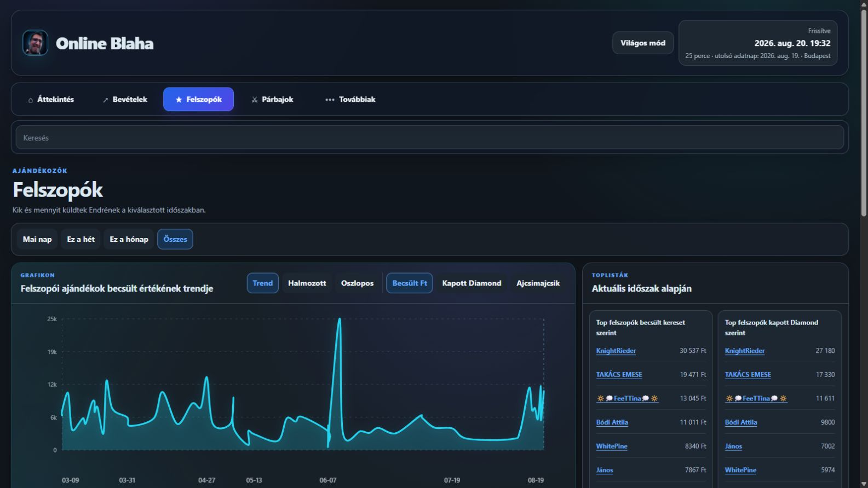Switch the chart to Oszlopos view
This screenshot has width=868, height=488.
[358, 283]
